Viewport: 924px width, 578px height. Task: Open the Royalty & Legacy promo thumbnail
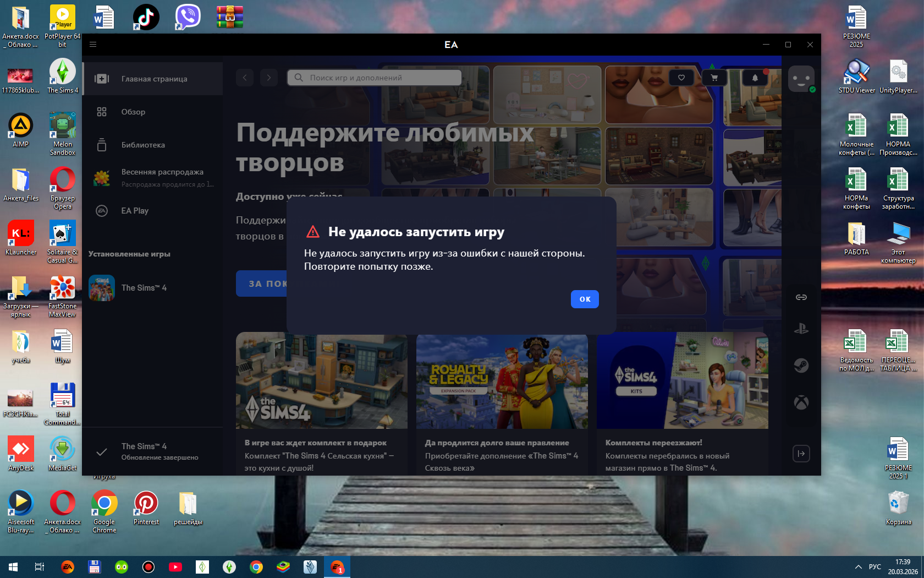(502, 381)
